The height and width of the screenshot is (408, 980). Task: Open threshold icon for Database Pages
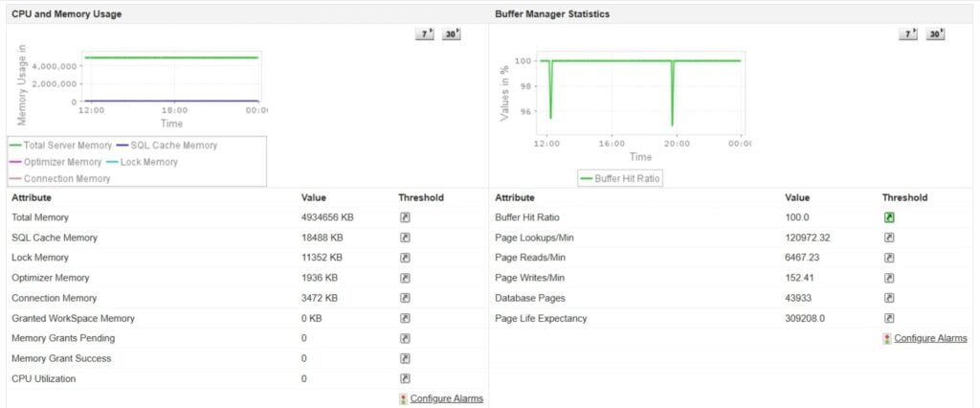click(x=889, y=298)
